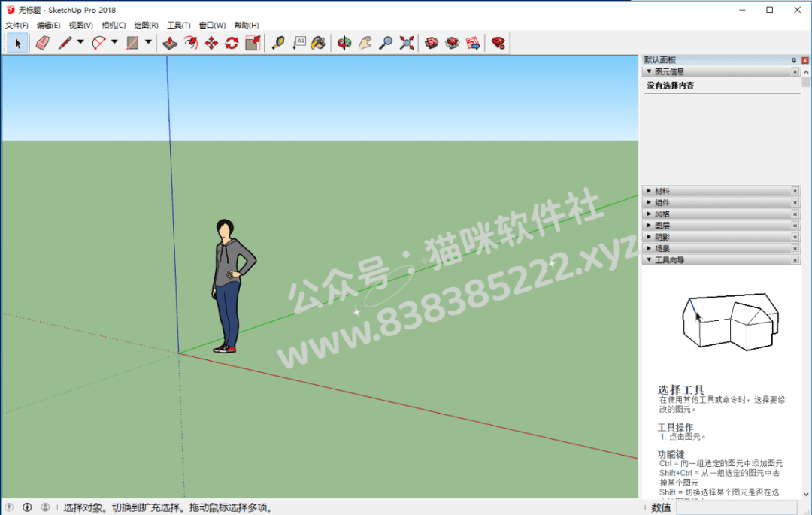Close the 组件 panel

tap(795, 202)
